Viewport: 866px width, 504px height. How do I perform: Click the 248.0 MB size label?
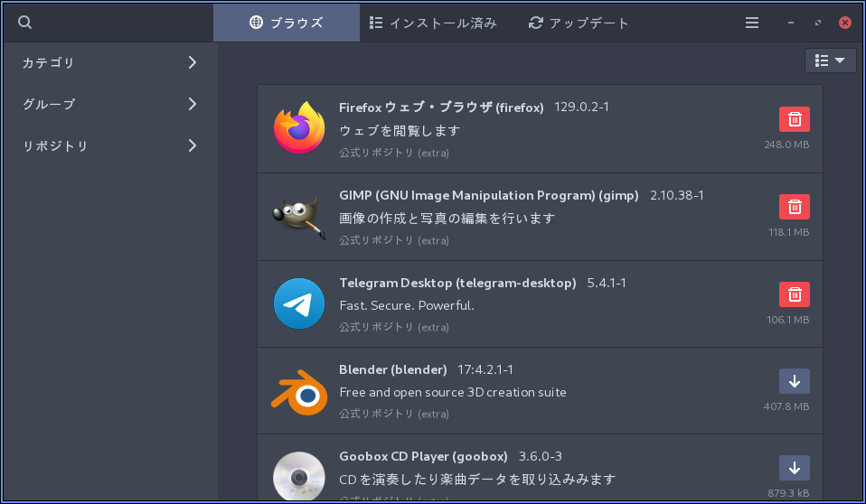(786, 145)
